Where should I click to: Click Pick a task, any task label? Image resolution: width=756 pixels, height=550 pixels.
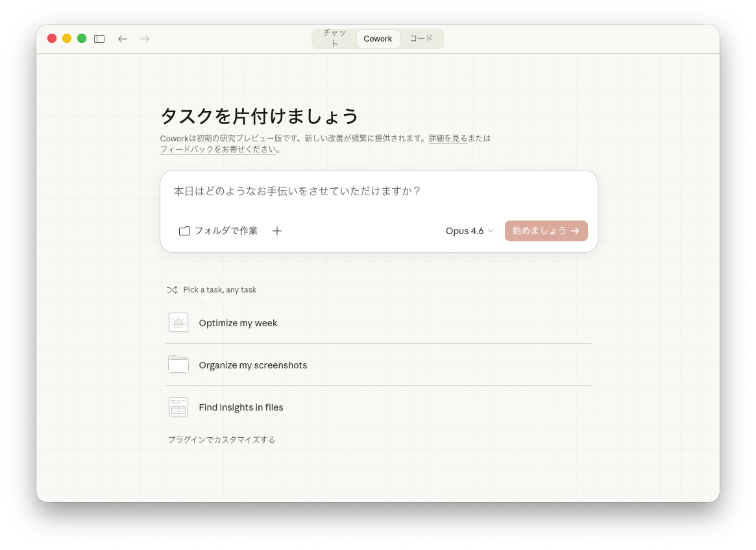coord(220,290)
